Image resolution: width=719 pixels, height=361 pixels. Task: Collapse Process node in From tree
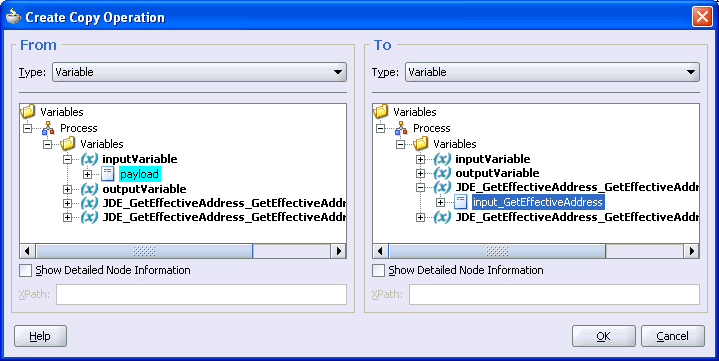pyautogui.click(x=28, y=128)
